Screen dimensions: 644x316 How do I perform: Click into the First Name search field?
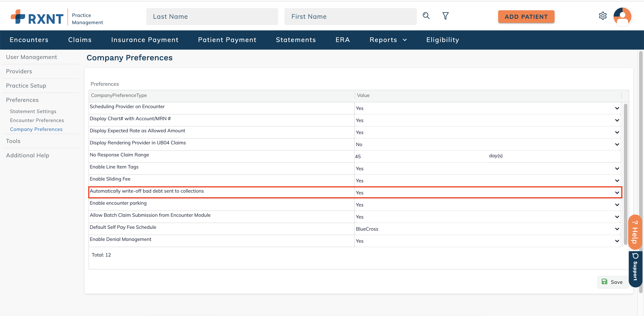pos(350,17)
